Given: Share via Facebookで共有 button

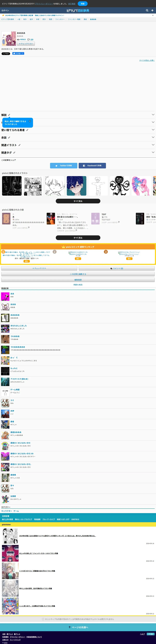Looking at the screenshot, I should [92, 165].
